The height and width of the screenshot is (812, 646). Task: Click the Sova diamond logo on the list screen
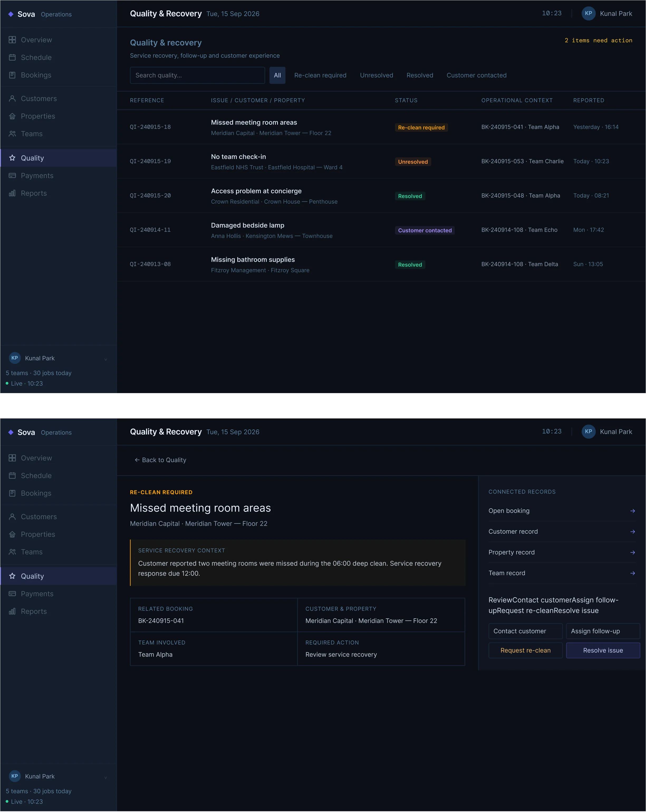(11, 14)
